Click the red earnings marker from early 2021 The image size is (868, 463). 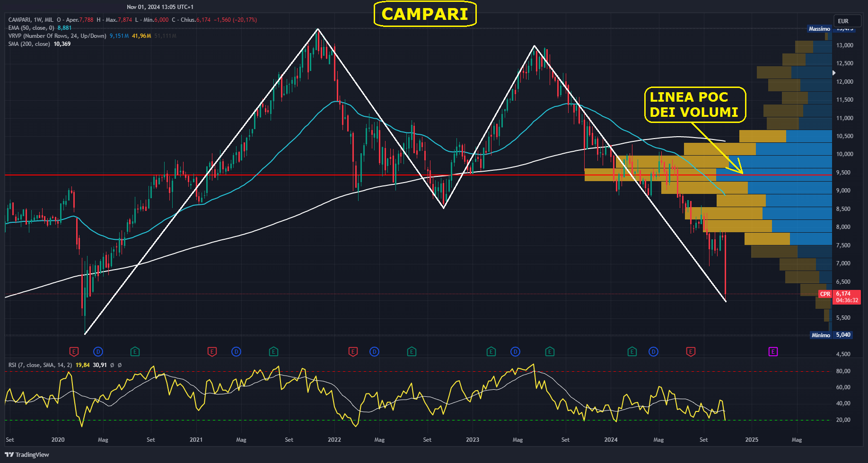click(x=212, y=351)
